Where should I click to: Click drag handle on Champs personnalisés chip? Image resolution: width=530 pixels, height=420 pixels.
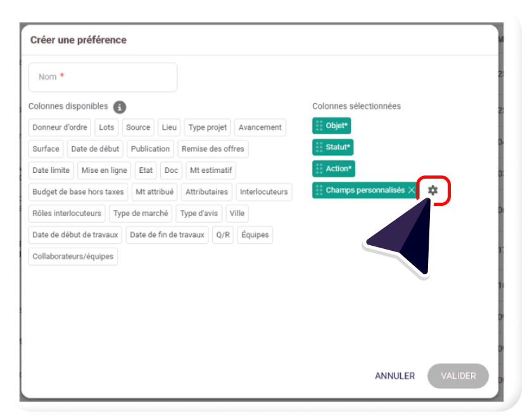tap(319, 190)
